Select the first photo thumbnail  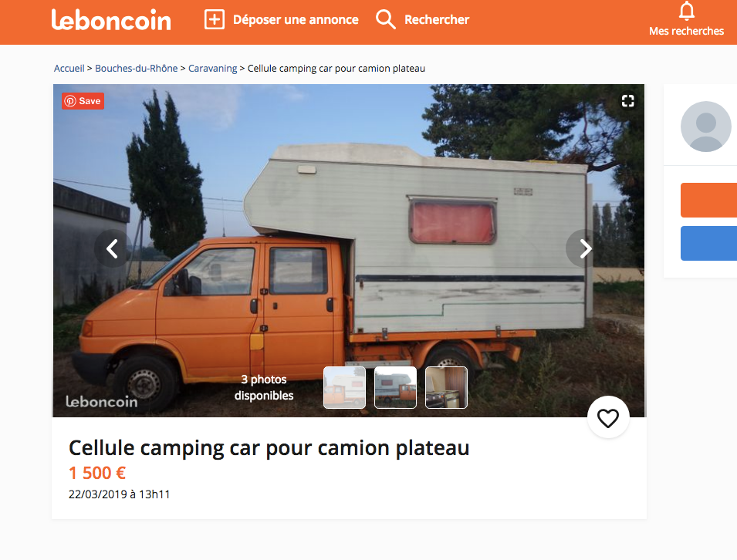[344, 387]
